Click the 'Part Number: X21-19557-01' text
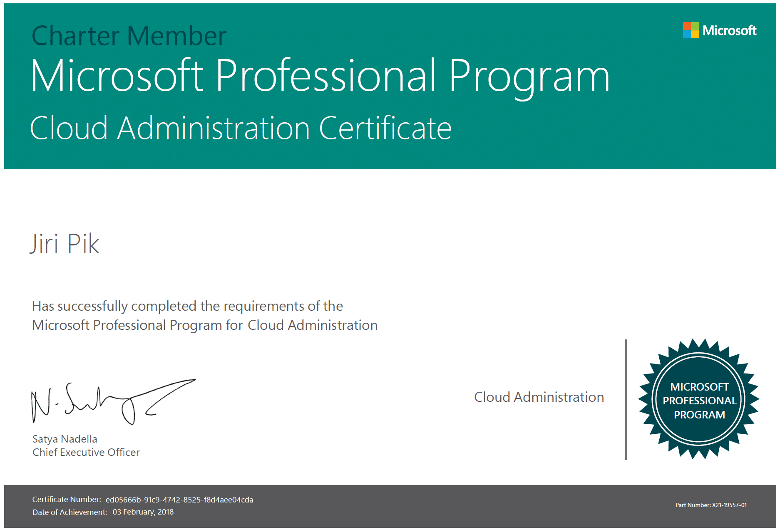780x532 pixels. coord(711,505)
